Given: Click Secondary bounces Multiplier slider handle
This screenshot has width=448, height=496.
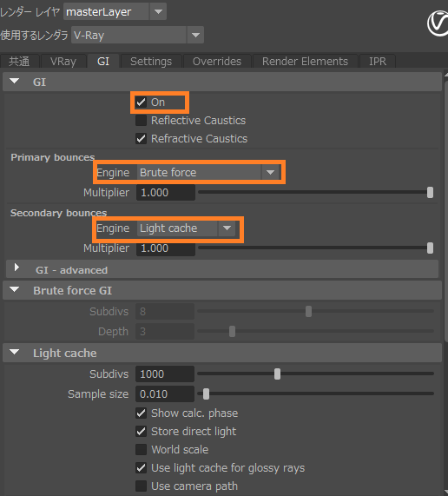Looking at the screenshot, I should [x=430, y=248].
